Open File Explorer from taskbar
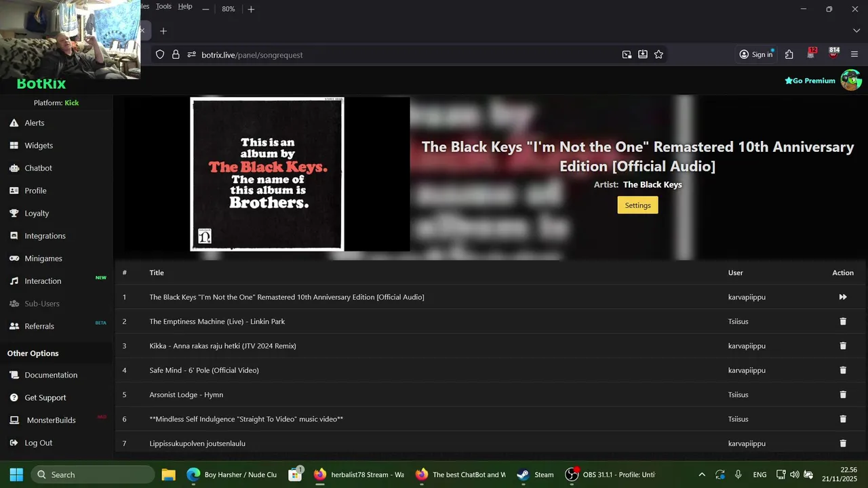This screenshot has width=868, height=488. (168, 474)
